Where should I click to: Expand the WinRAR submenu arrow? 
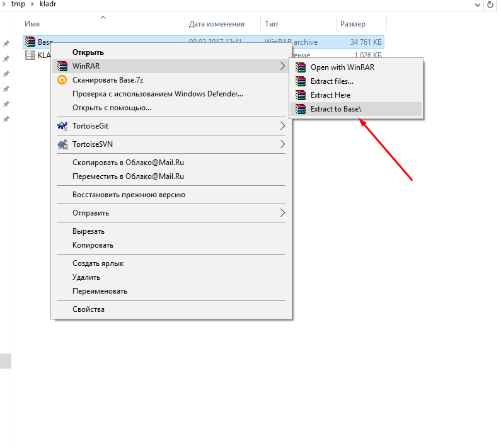[282, 66]
